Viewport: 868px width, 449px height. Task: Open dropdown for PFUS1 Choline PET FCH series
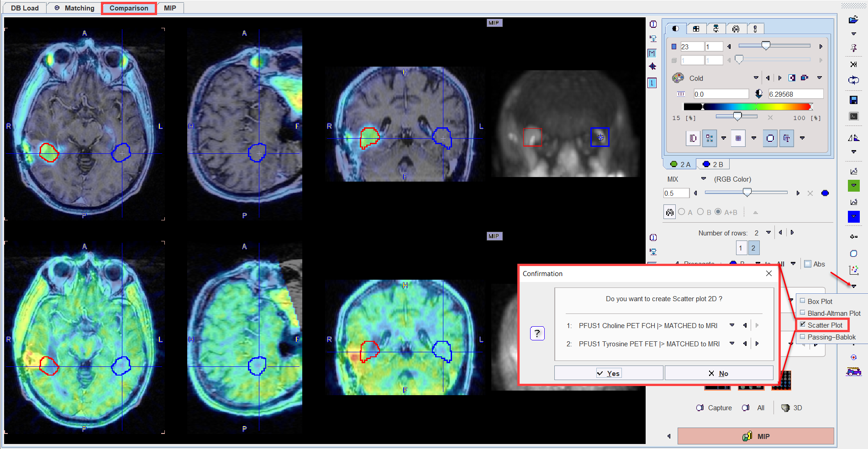(732, 325)
